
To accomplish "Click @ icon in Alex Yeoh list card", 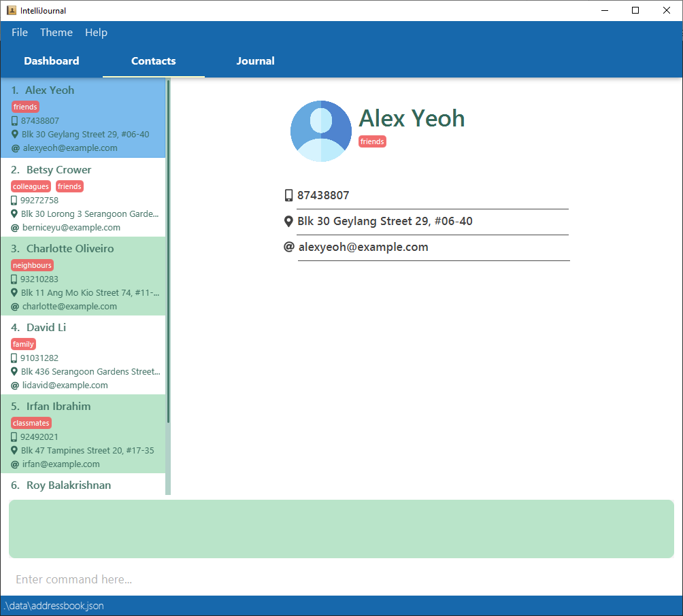I will pyautogui.click(x=15, y=148).
